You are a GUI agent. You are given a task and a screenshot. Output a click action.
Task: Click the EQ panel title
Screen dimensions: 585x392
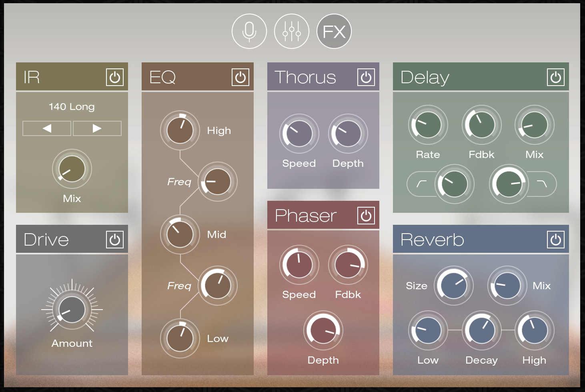point(162,77)
